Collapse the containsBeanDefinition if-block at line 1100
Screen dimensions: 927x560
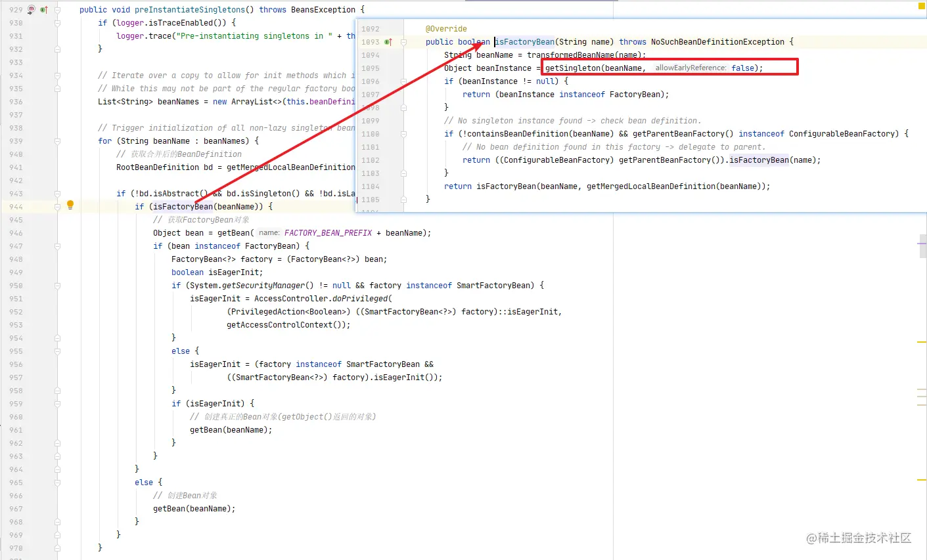403,134
